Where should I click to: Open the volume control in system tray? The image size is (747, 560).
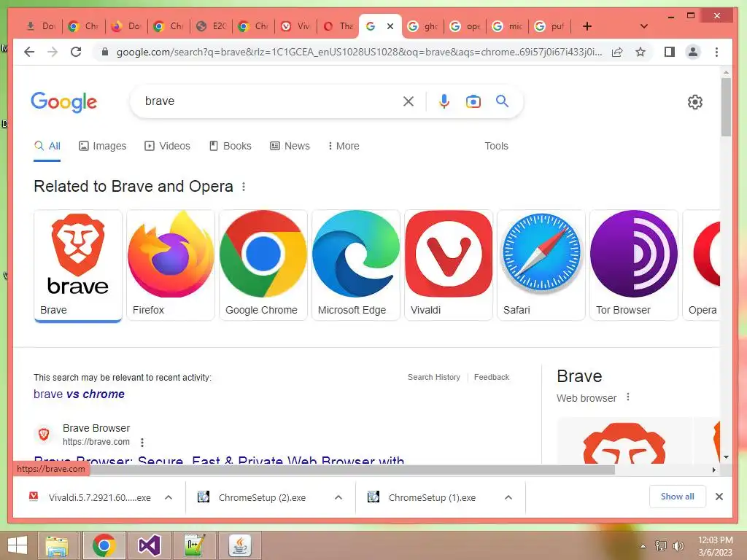pyautogui.click(x=678, y=546)
